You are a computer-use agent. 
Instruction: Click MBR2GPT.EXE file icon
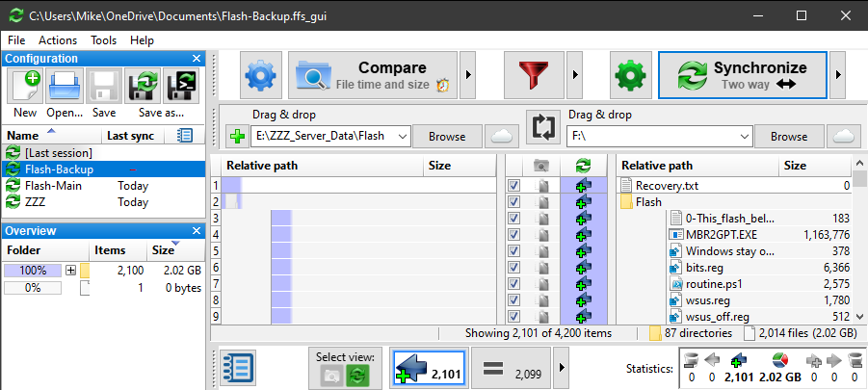675,235
